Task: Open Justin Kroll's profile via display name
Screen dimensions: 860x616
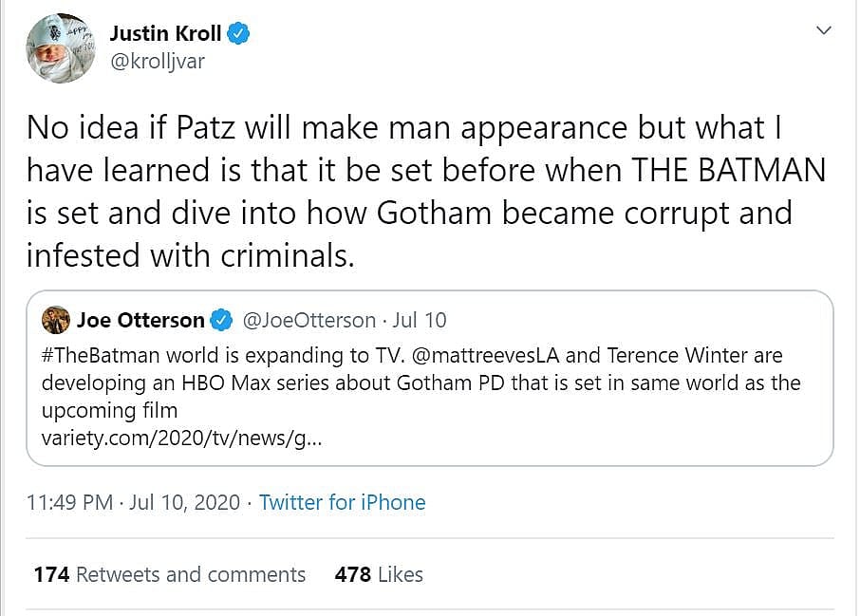Action: (x=165, y=34)
